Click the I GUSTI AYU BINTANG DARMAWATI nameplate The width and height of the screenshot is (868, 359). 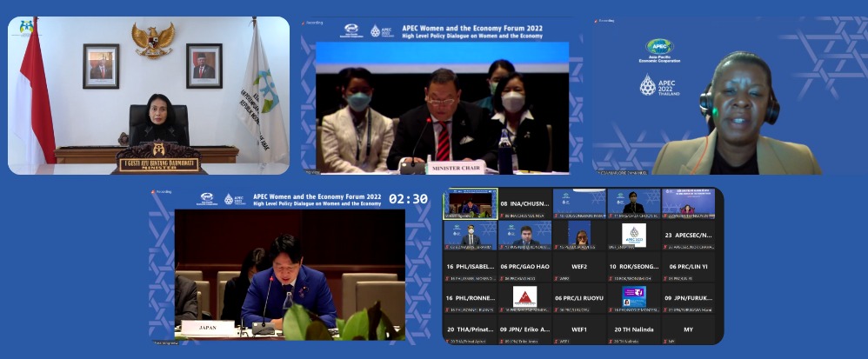coord(159,165)
